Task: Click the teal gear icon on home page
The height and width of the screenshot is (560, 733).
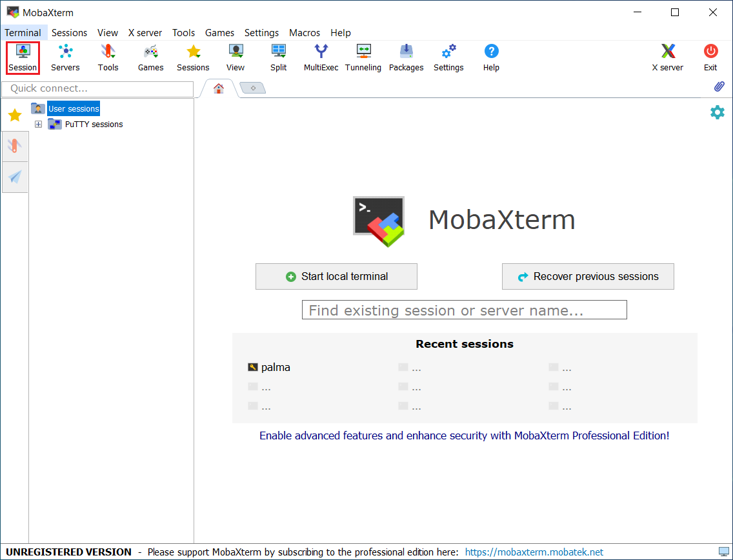Action: click(x=717, y=112)
